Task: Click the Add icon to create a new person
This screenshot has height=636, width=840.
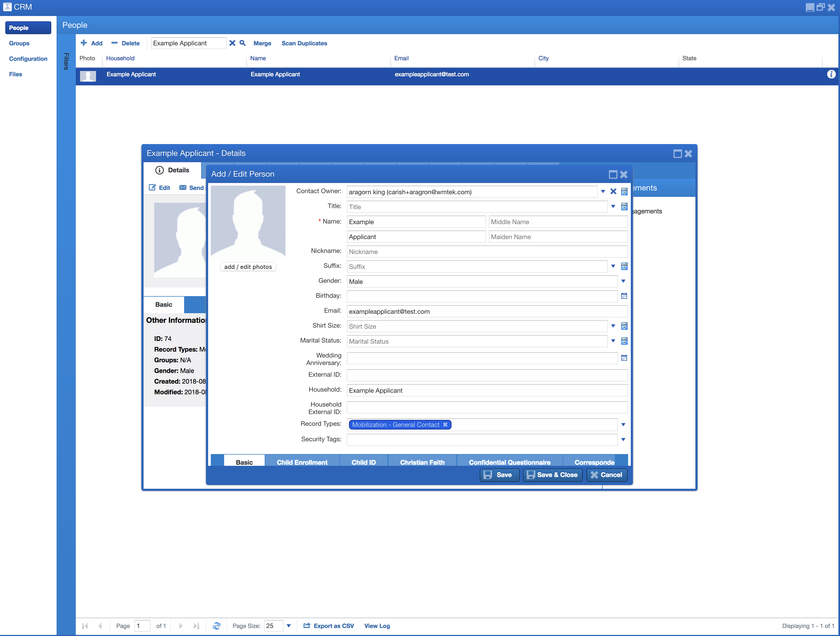Action: tap(84, 43)
